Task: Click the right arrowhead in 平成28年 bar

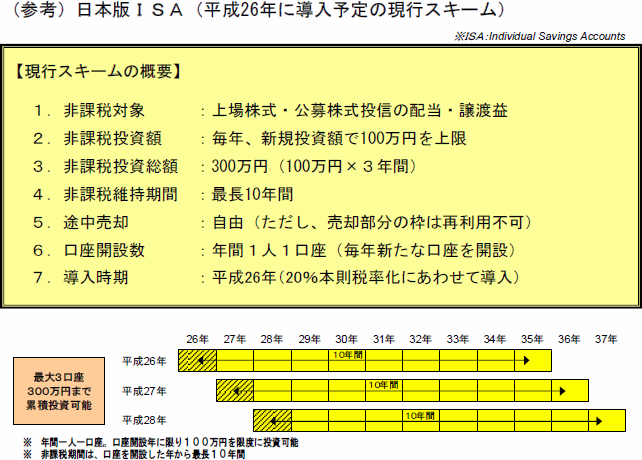Action: click(599, 421)
